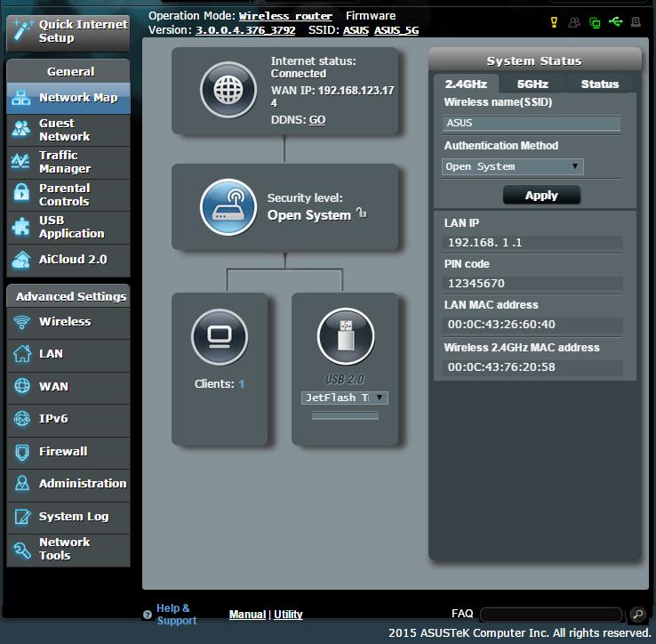Click the green USB status icon
Screen dimensions: 656x644
pyautogui.click(x=615, y=21)
